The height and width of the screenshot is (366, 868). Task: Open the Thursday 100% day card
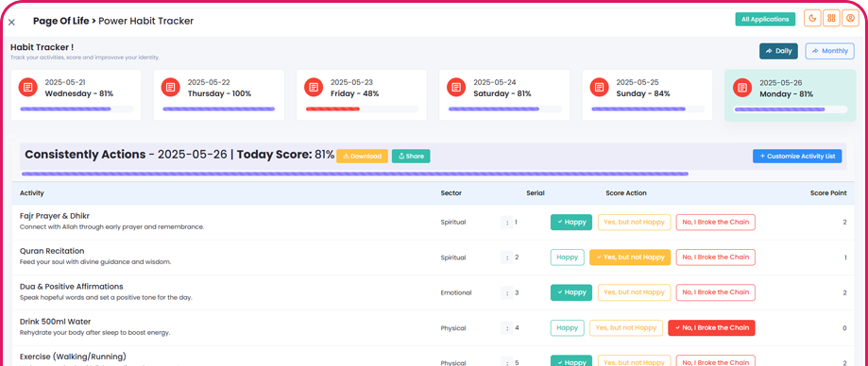219,94
